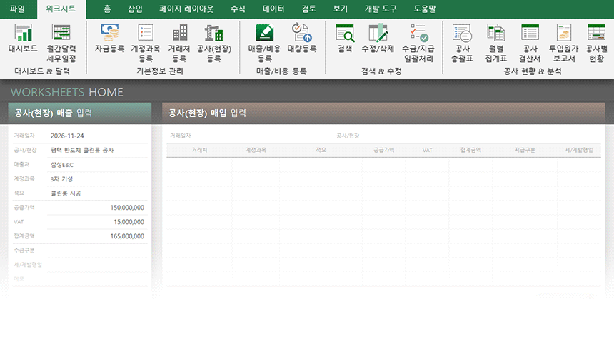This screenshot has height=364, width=614.
Task: Open 월별 집계표 icon
Action: pos(495,33)
